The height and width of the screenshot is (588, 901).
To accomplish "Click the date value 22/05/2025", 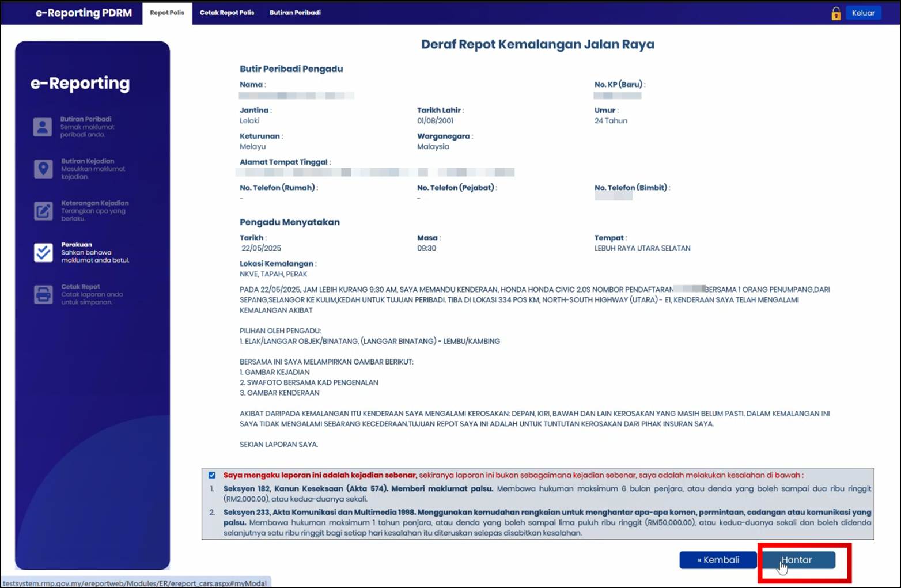I will (262, 248).
